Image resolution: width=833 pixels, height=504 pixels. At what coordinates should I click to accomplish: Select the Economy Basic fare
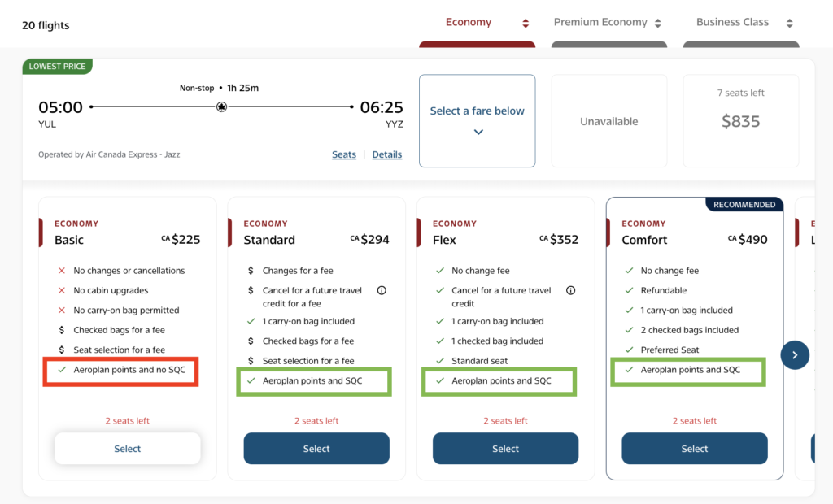[x=128, y=449]
